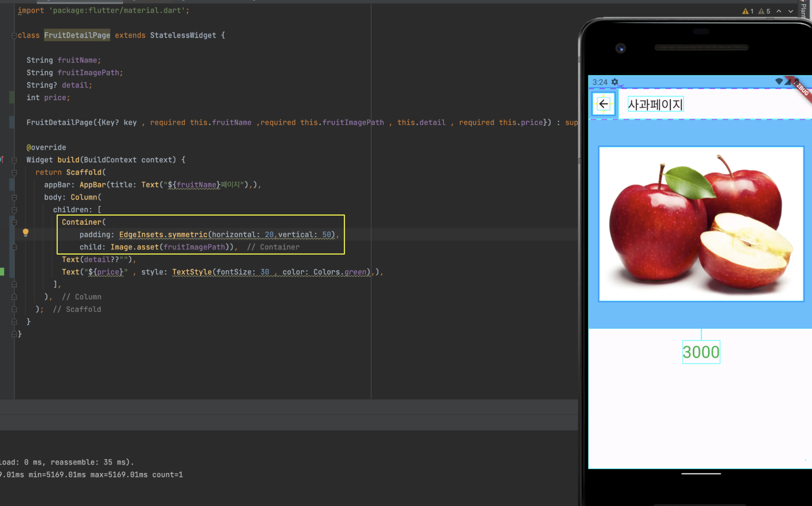
Task: Tap the back arrow in app bar
Action: 603,104
